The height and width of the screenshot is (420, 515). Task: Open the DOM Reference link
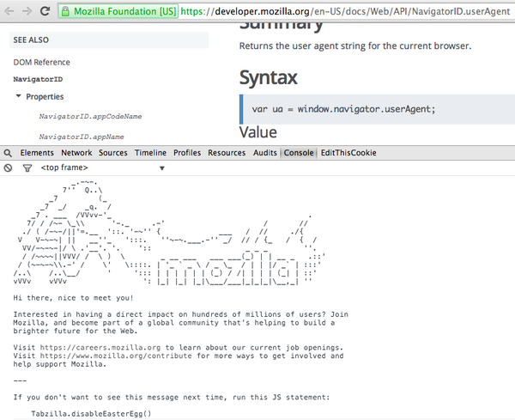pyautogui.click(x=41, y=62)
